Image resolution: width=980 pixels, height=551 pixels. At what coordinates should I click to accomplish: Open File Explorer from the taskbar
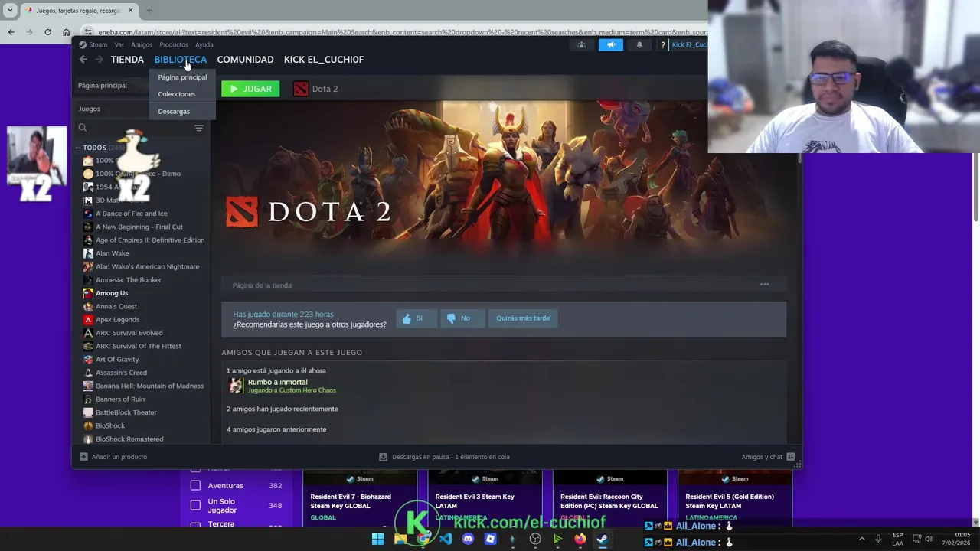tap(400, 539)
